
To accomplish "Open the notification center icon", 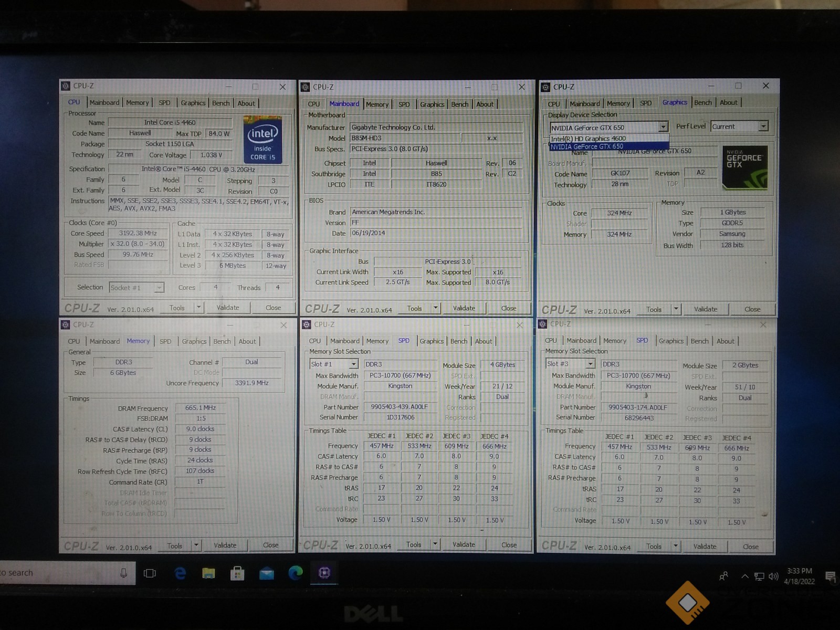I will (830, 576).
